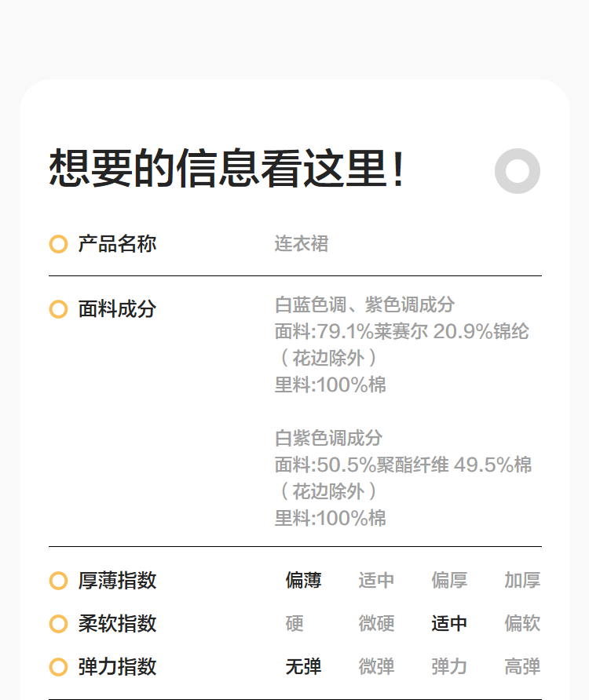Image resolution: width=589 pixels, height=700 pixels.
Task: Choose 偏厚 thickness option
Action: 449,581
